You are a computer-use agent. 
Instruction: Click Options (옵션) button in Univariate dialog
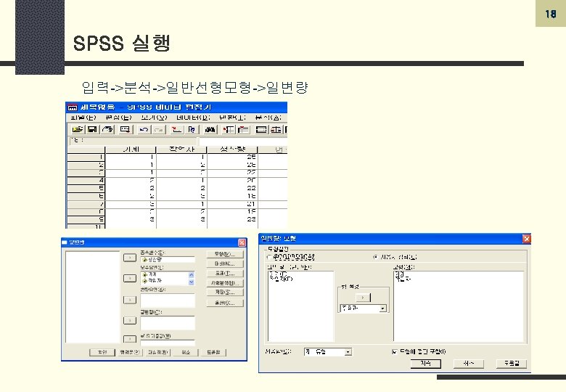(225, 303)
